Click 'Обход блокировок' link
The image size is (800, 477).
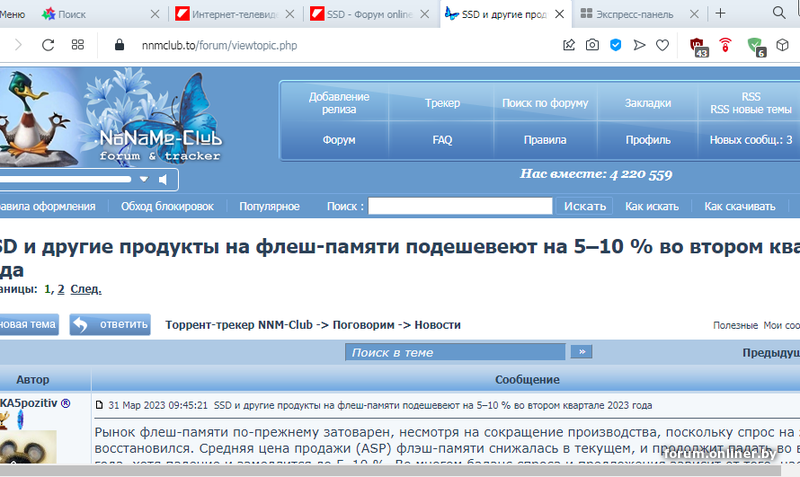click(x=167, y=207)
